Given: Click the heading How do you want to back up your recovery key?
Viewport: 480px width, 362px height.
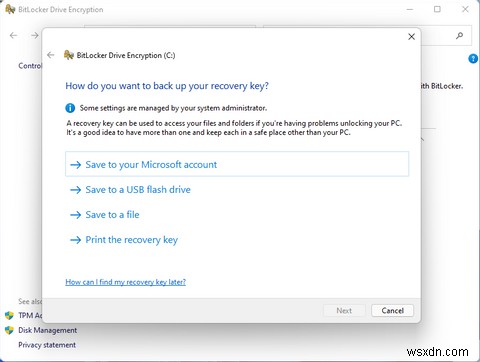Looking at the screenshot, I should [167, 86].
